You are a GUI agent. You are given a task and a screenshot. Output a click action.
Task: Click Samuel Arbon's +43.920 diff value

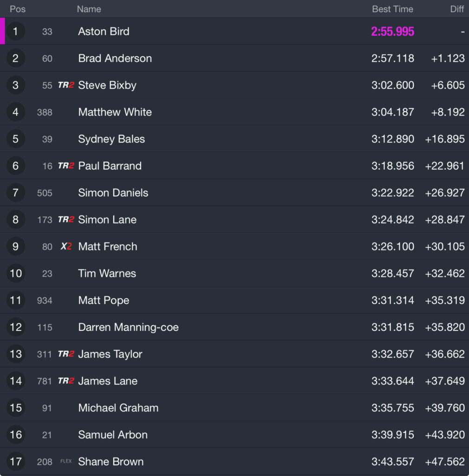point(444,435)
